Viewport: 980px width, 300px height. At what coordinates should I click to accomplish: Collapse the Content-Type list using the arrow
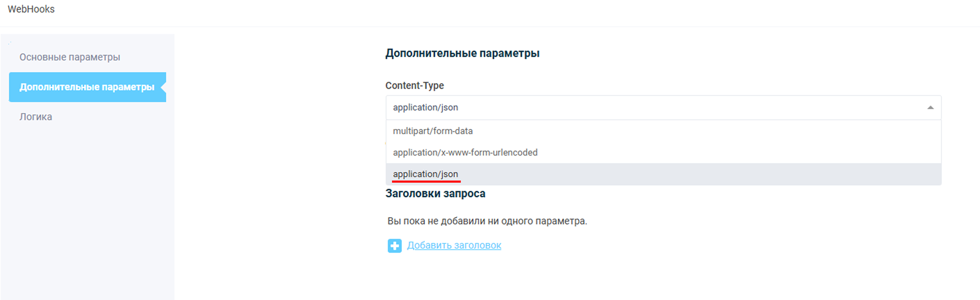tap(930, 108)
